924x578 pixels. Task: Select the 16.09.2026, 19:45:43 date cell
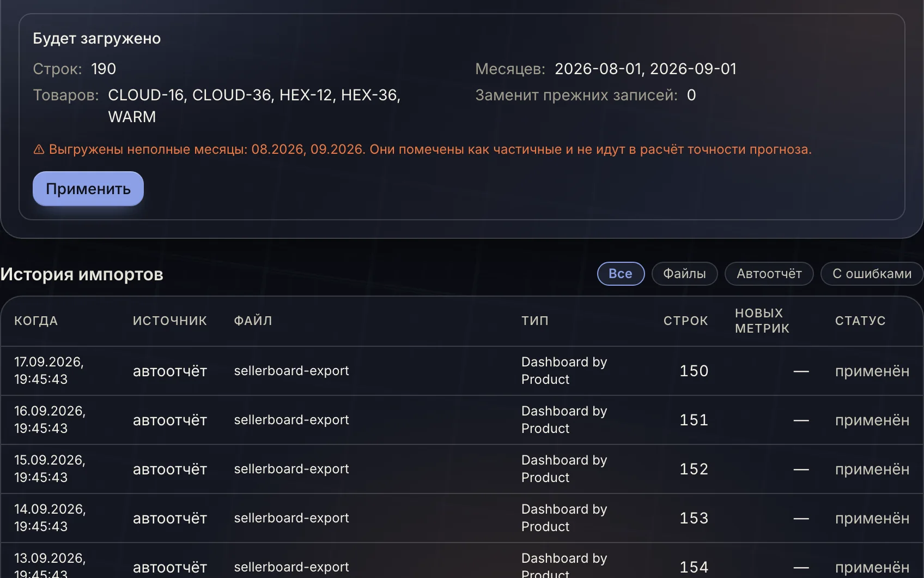tap(50, 420)
